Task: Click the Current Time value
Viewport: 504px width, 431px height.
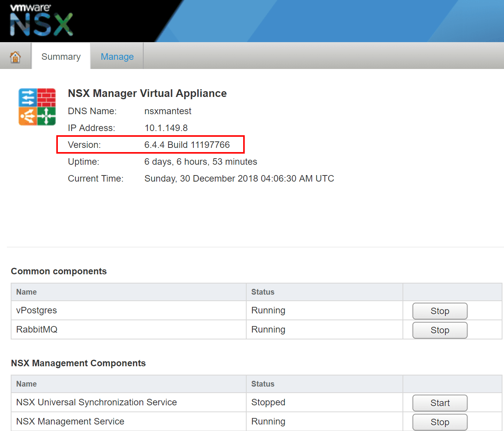Action: click(x=239, y=178)
